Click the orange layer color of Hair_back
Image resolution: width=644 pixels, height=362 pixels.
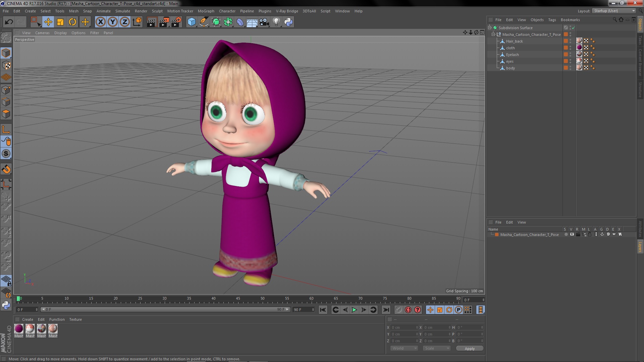tap(566, 41)
